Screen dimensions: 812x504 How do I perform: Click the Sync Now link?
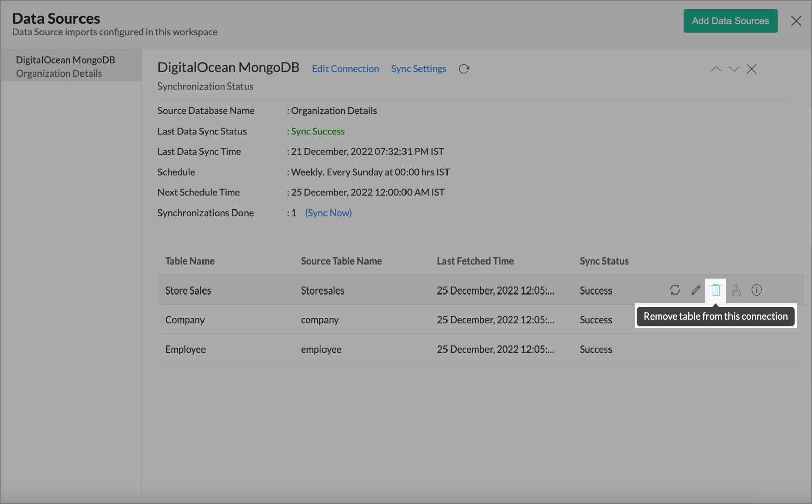328,213
